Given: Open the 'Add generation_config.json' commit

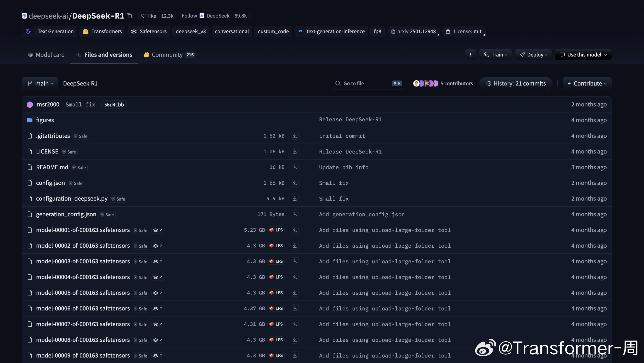Looking at the screenshot, I should click(x=362, y=214).
